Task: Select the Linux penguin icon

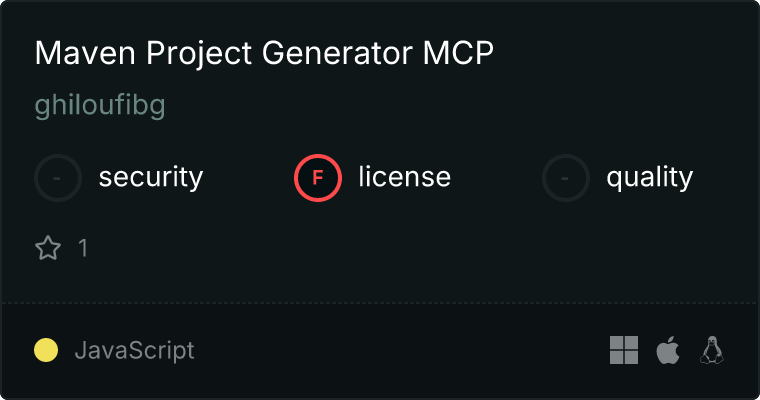Action: click(712, 350)
